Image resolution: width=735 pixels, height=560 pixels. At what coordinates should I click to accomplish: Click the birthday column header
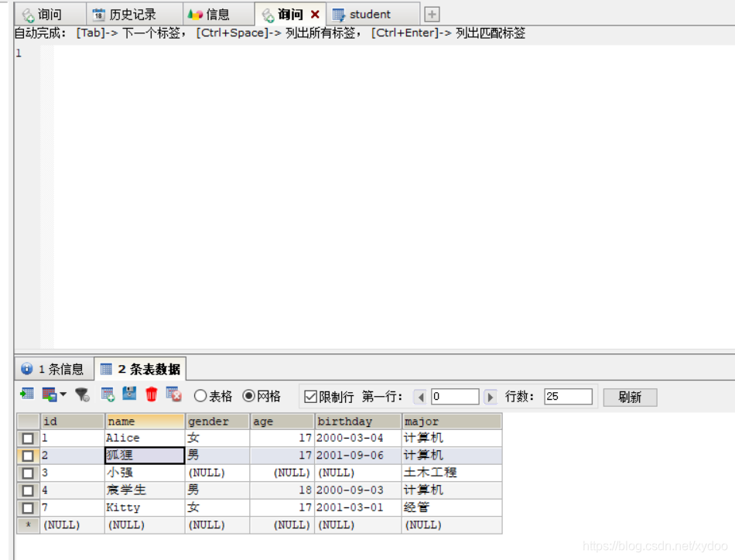[x=358, y=422]
